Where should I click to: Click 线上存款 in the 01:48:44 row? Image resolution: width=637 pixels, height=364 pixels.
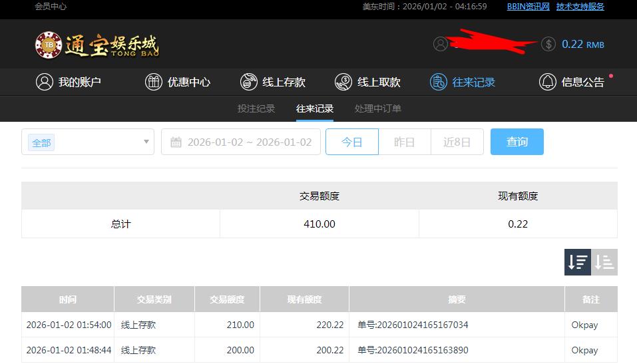coord(138,350)
